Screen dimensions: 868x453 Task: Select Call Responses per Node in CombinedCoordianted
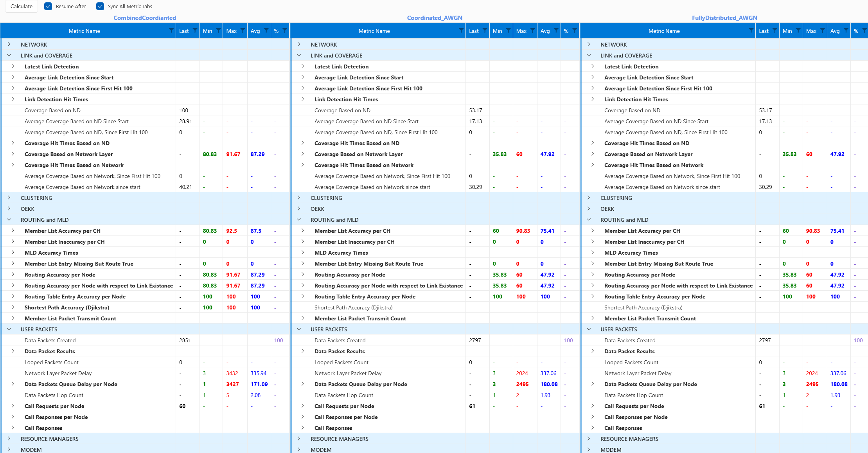click(x=145, y=417)
